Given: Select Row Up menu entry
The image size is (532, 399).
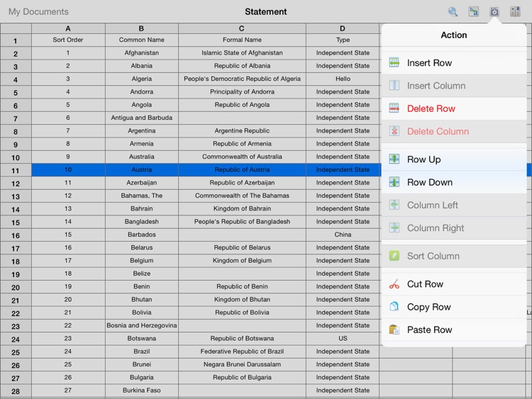Looking at the screenshot, I should tap(454, 159).
